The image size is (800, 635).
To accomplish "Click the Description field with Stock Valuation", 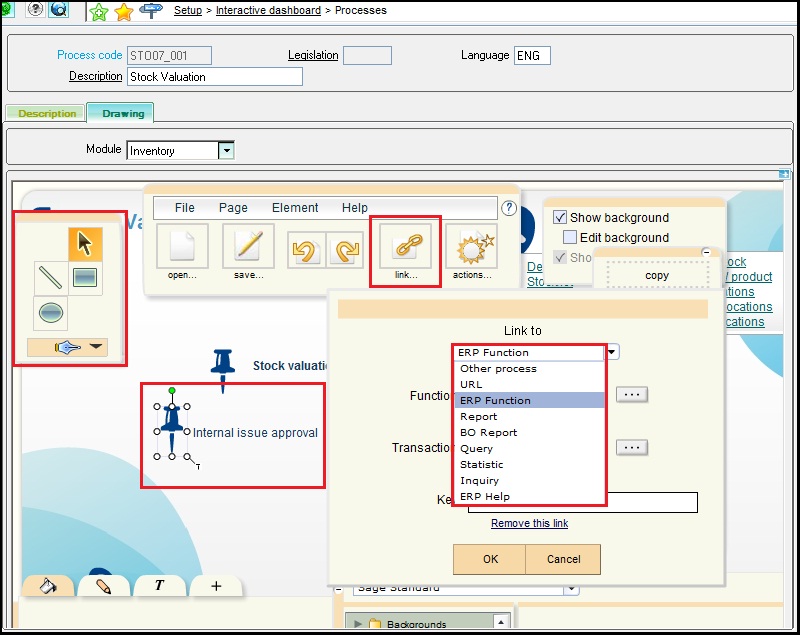I will click(215, 77).
